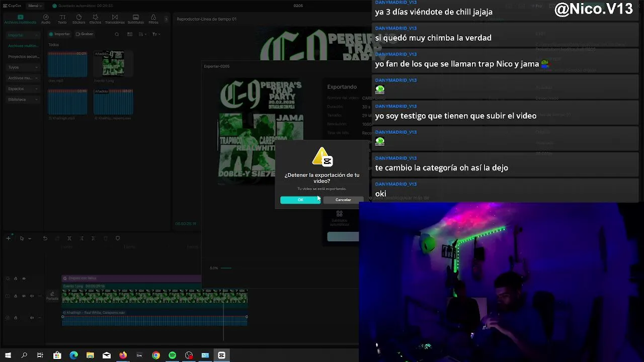Select the Evento 1.png media thumbnail
The height and width of the screenshot is (362, 644).
[113, 63]
